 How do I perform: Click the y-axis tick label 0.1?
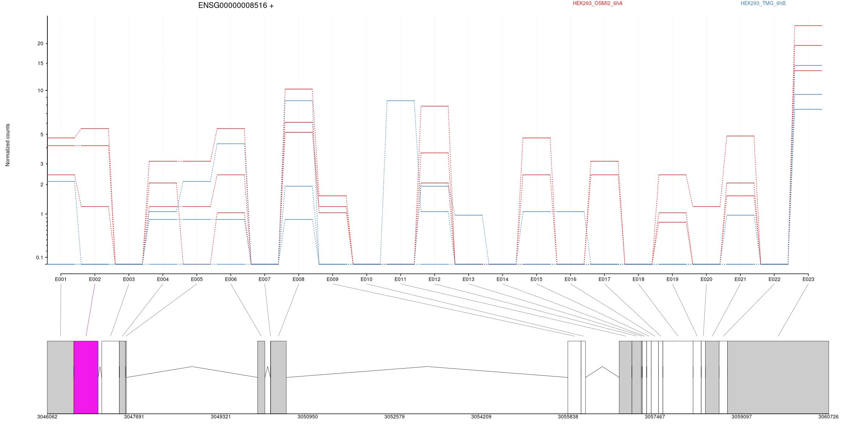40,258
